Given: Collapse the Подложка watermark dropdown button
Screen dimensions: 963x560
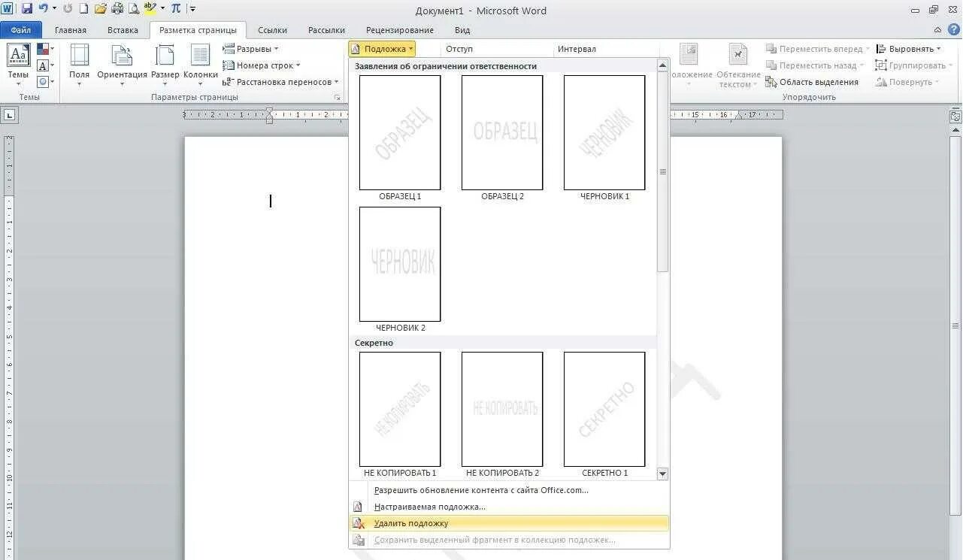Looking at the screenshot, I should (x=382, y=49).
